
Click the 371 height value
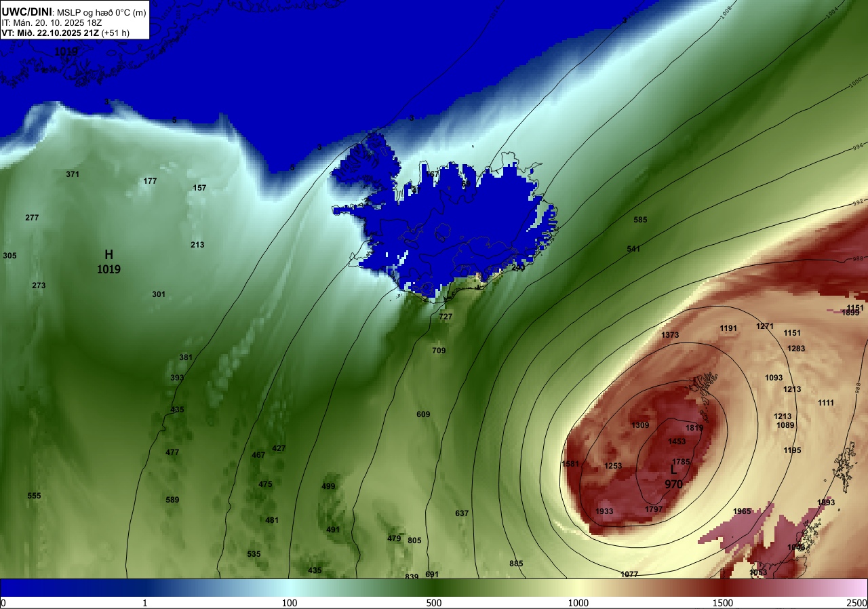(x=73, y=174)
